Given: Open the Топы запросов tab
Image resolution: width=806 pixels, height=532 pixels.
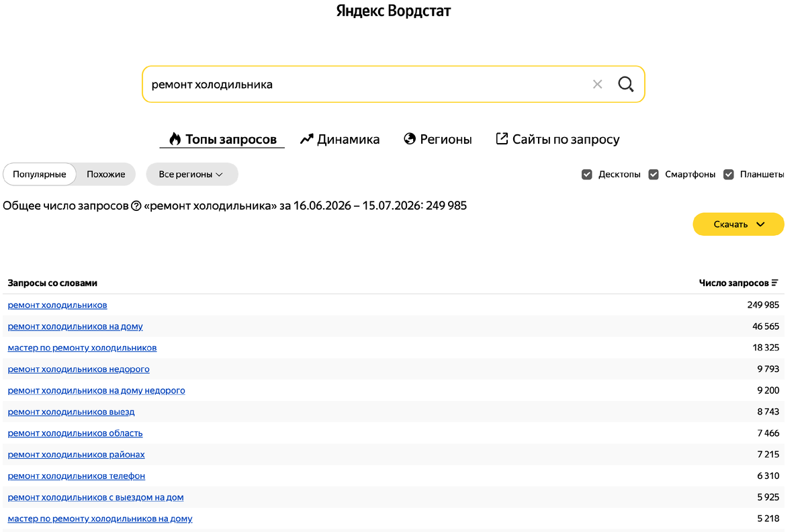Looking at the screenshot, I should pos(222,139).
